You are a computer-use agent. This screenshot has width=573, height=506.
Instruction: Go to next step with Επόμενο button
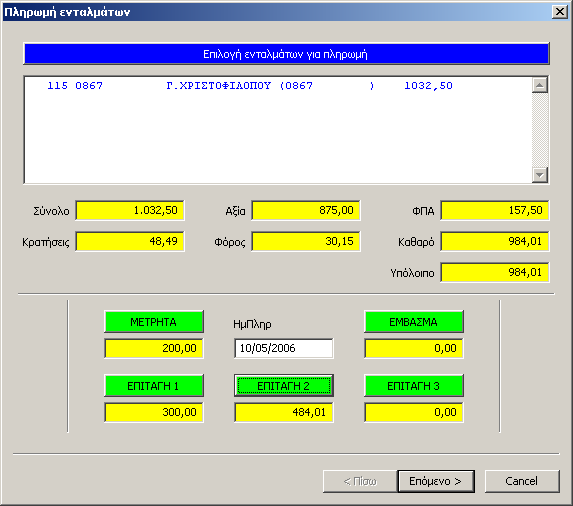[436, 482]
